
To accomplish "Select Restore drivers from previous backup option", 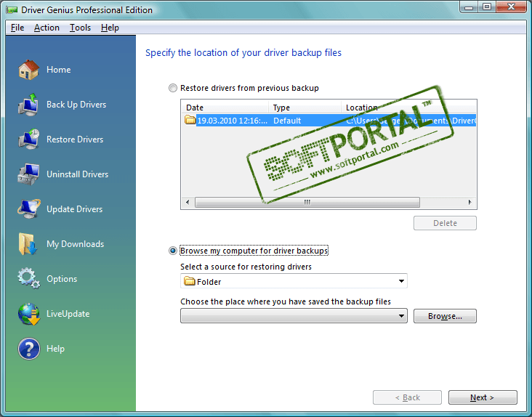I will pos(173,88).
